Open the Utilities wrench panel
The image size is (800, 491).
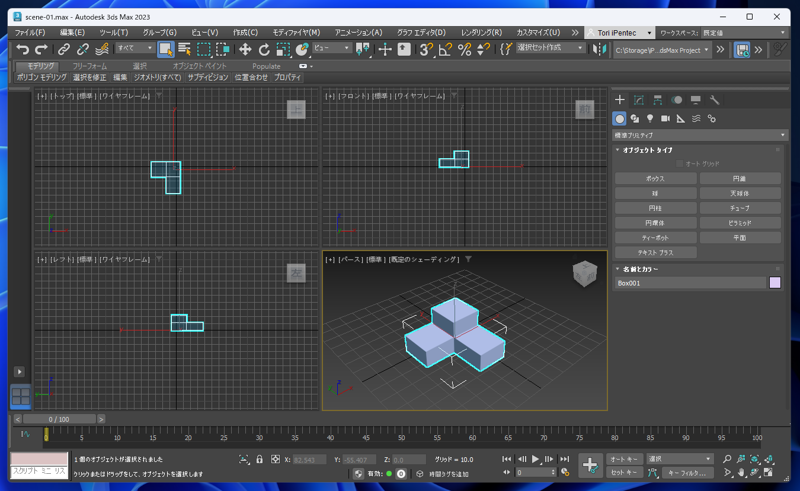coord(714,100)
